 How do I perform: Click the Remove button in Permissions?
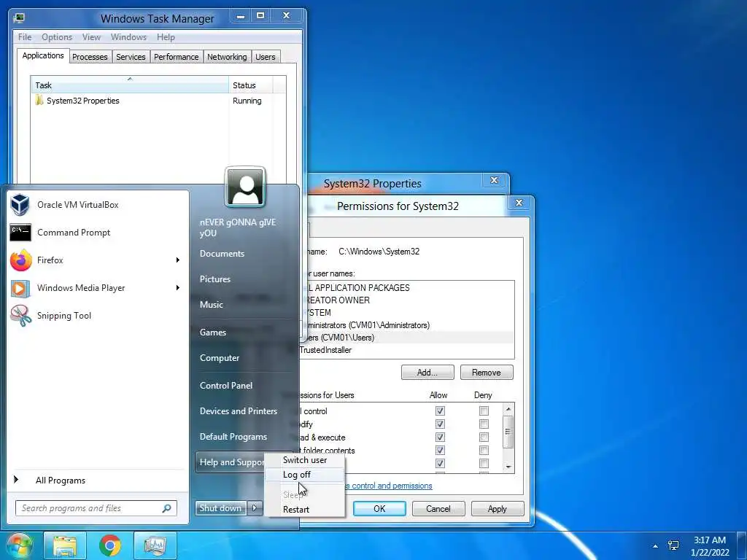(487, 373)
